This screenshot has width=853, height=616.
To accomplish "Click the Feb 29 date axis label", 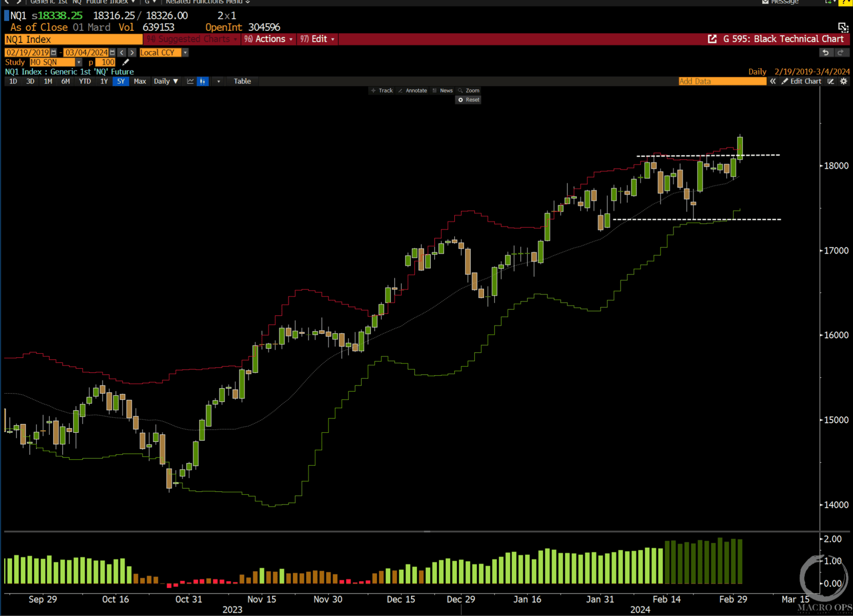I will (x=733, y=599).
